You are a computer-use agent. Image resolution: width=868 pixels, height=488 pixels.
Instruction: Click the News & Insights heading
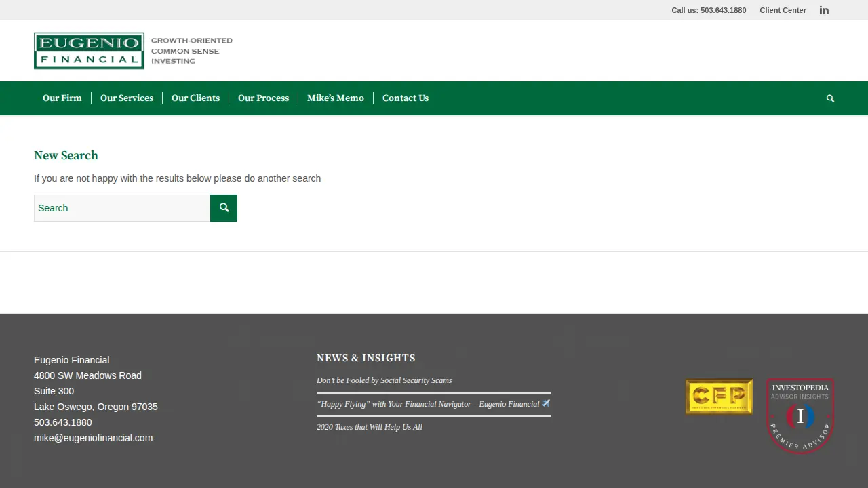point(366,358)
